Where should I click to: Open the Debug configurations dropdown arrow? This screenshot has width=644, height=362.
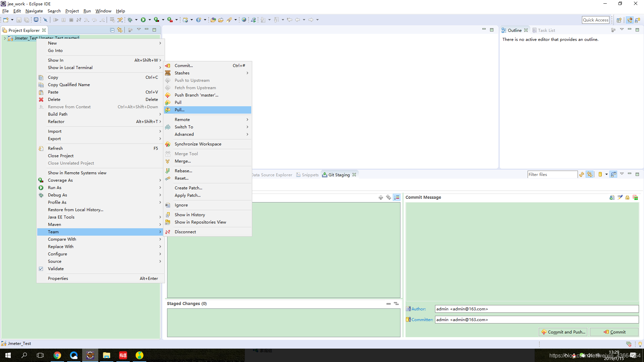tap(136, 20)
